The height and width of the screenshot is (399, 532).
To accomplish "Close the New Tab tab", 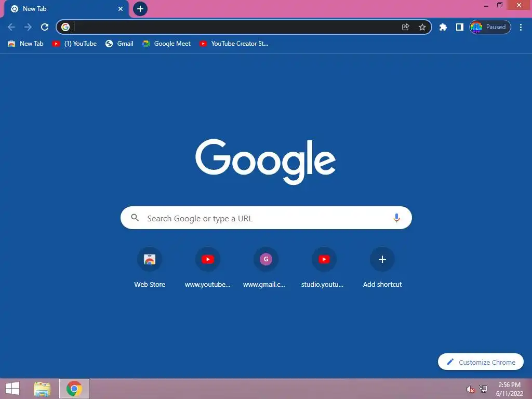I will (121, 9).
